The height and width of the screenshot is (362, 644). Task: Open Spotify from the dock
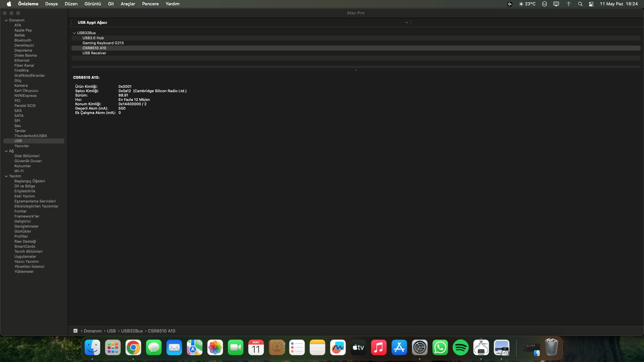tap(460, 348)
